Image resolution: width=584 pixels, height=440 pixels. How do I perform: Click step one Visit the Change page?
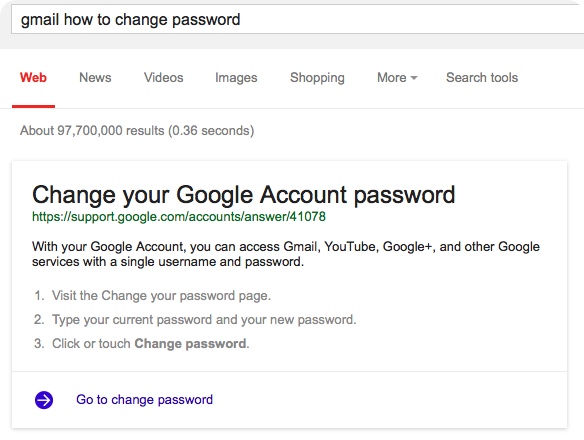[x=161, y=295]
